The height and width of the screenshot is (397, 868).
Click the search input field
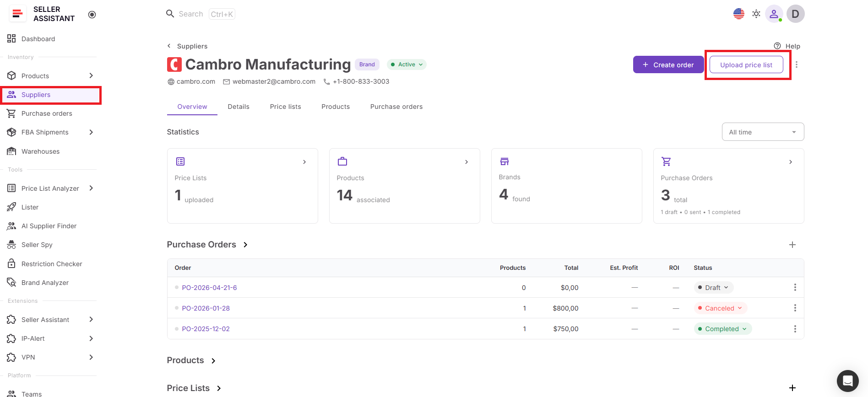(x=201, y=14)
